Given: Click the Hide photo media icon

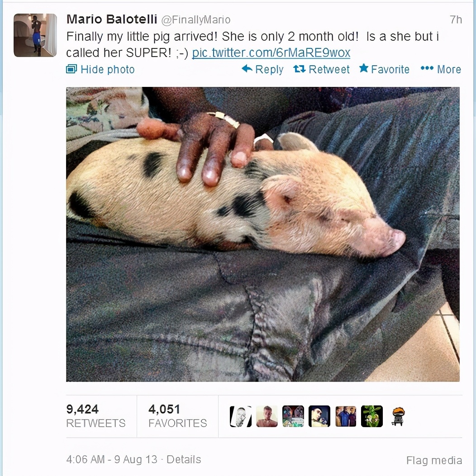Looking at the screenshot, I should pyautogui.click(x=71, y=69).
